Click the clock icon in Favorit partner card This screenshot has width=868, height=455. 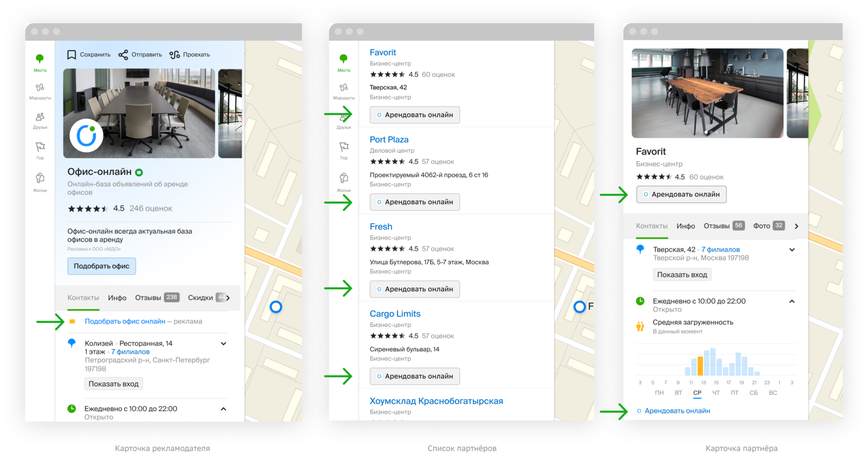[640, 301]
